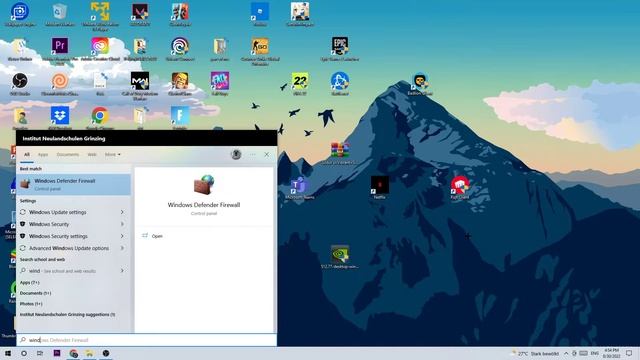Open Task View on the taskbar
Screen dimensions: 640x360
[40, 353]
